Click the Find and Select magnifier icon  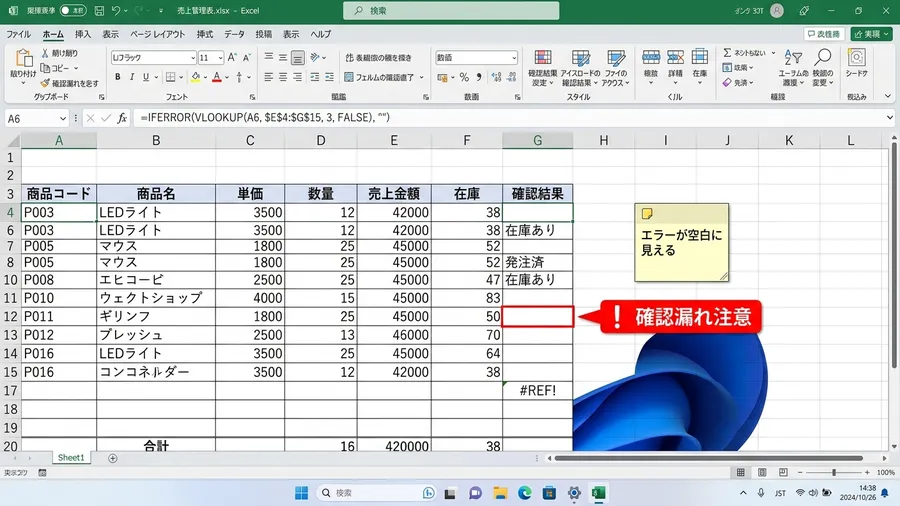tap(823, 57)
